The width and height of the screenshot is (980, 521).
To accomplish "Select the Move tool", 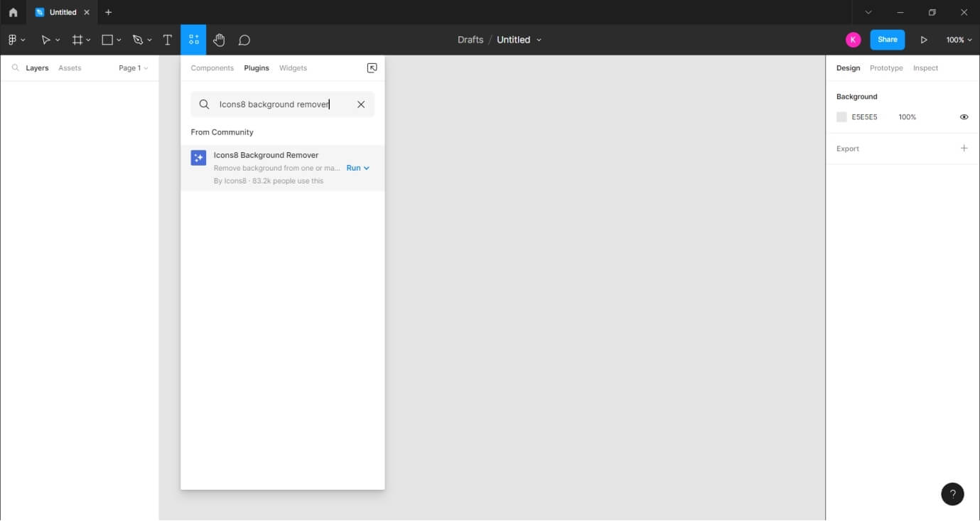I will (45, 40).
